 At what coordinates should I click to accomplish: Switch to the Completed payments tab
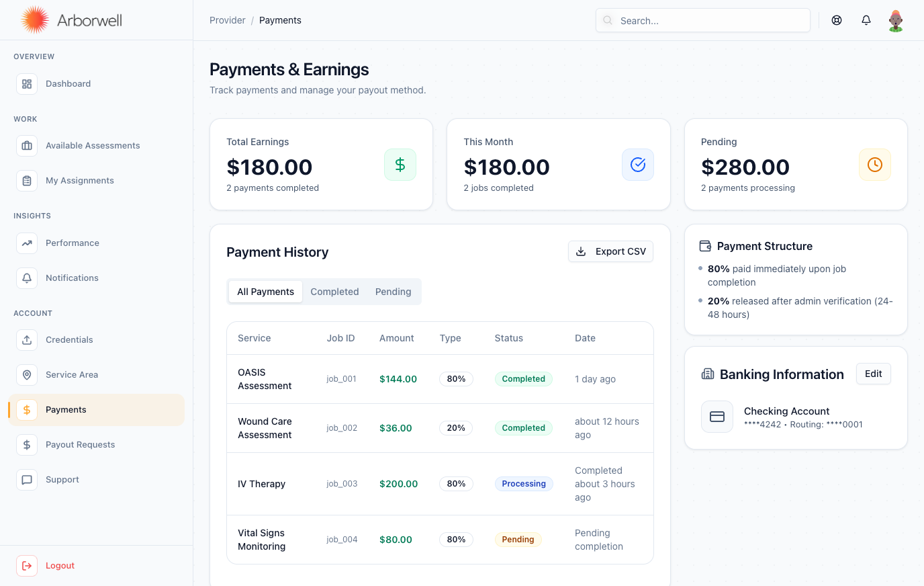coord(334,292)
